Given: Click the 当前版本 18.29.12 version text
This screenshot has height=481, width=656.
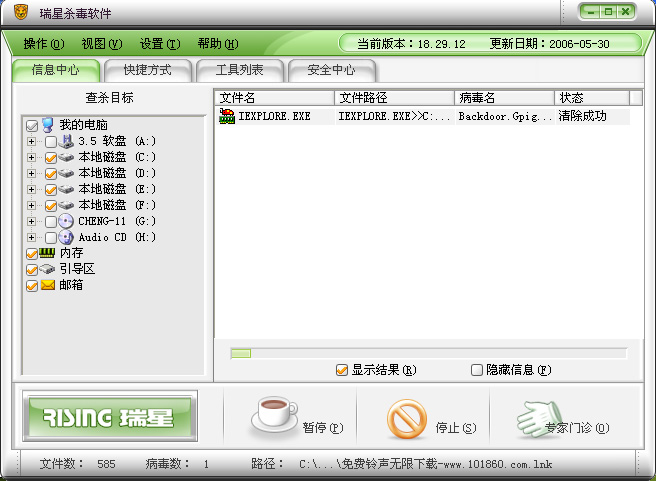Looking at the screenshot, I should click(x=411, y=43).
